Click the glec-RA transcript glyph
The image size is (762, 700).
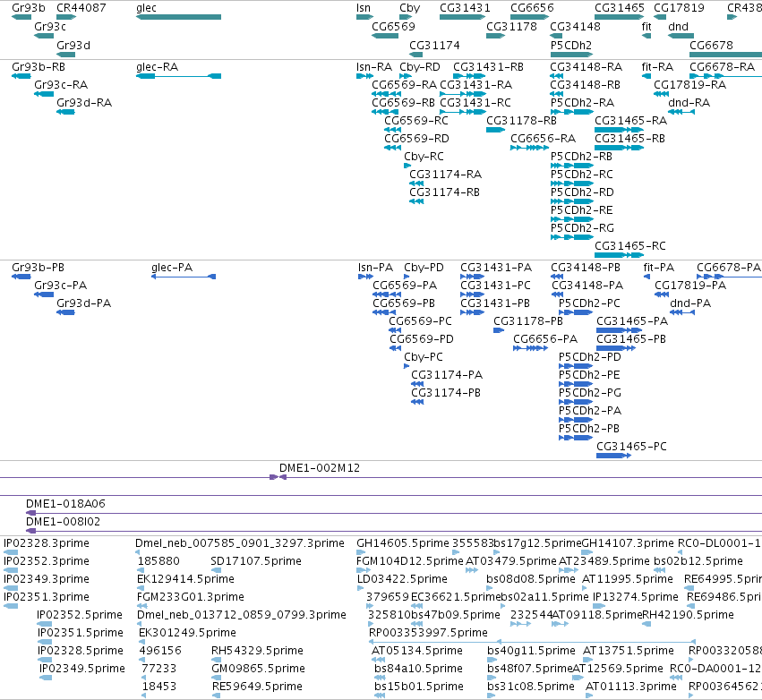(x=178, y=76)
